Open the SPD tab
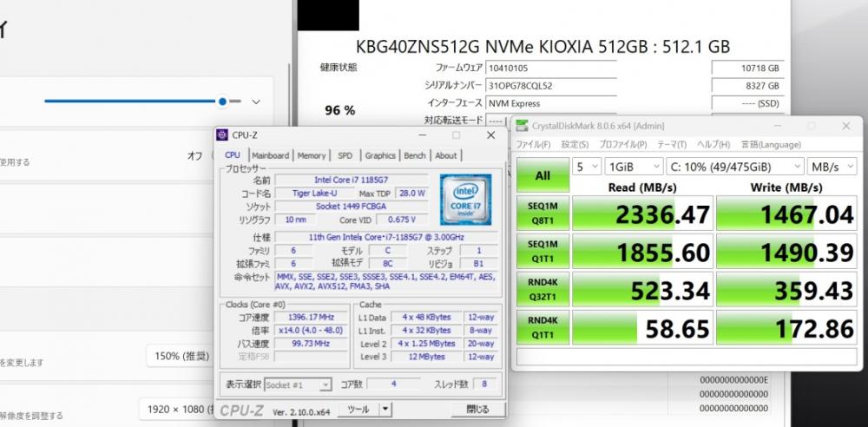The image size is (868, 427). tap(345, 155)
